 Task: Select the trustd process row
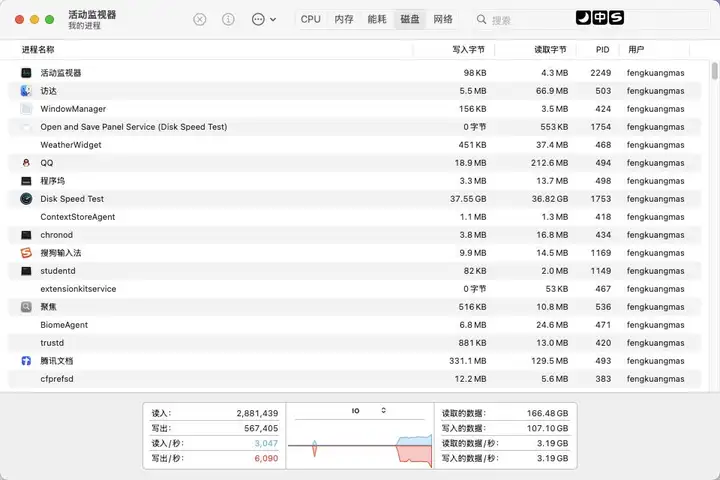pos(354,343)
